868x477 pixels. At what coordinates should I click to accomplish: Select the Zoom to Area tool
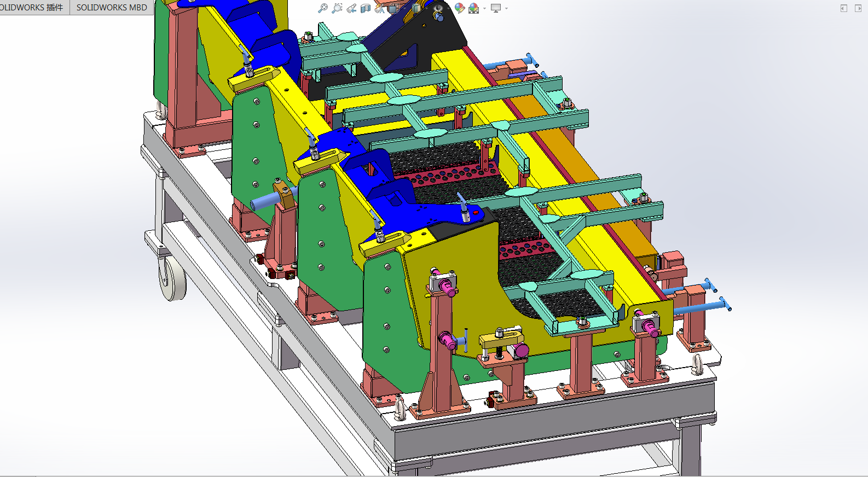pos(337,8)
